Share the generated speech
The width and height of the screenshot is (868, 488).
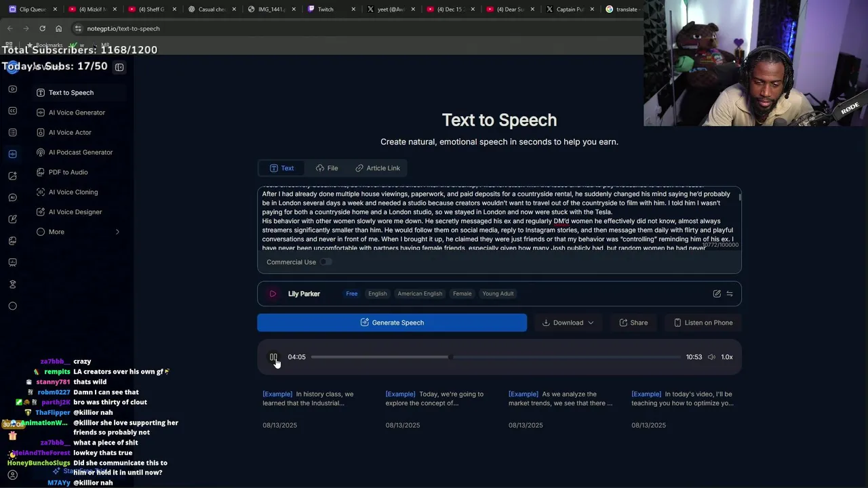pyautogui.click(x=633, y=323)
